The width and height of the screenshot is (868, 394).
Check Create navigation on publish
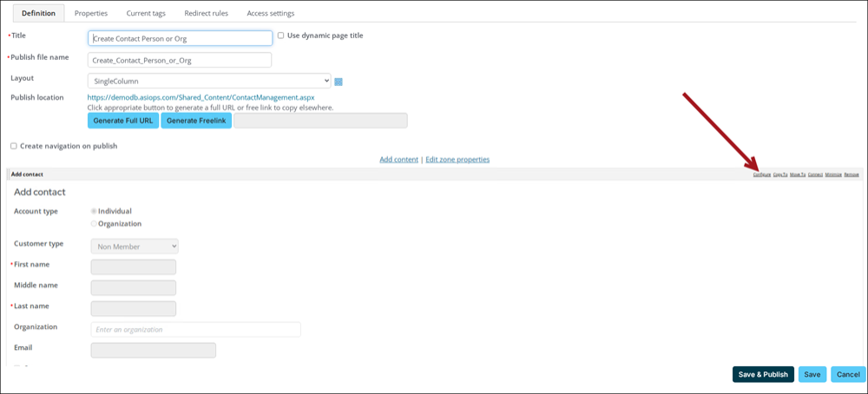pyautogui.click(x=14, y=146)
